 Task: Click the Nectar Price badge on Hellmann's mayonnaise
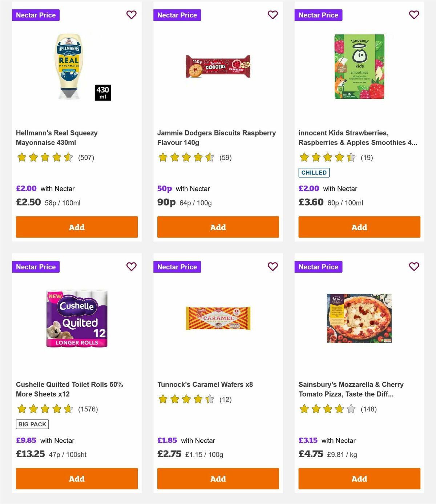point(36,15)
